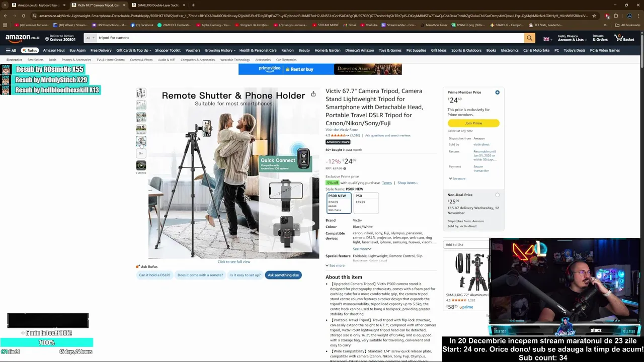The image size is (644, 362).
Task: Switch to the SMALLRIG Double-Layer tab
Action: click(158, 5)
